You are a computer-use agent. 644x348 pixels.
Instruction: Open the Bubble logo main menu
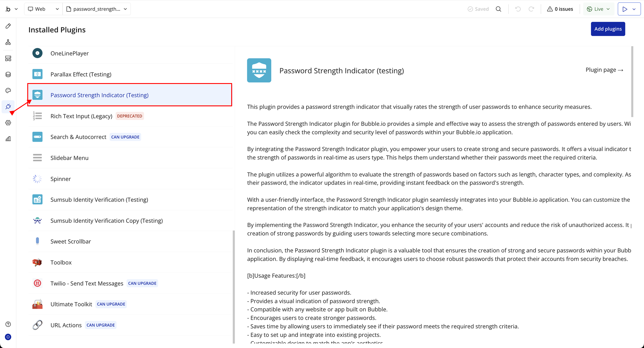click(11, 9)
